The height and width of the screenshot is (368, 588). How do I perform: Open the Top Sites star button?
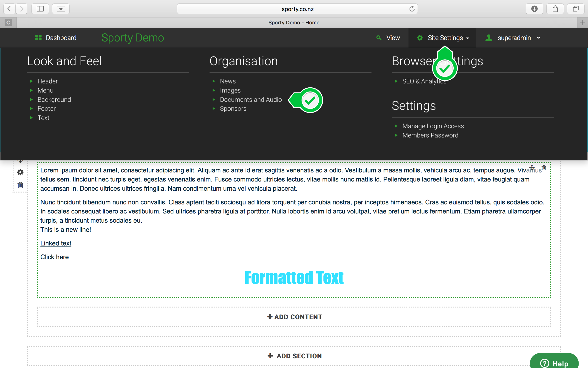pyautogui.click(x=61, y=9)
